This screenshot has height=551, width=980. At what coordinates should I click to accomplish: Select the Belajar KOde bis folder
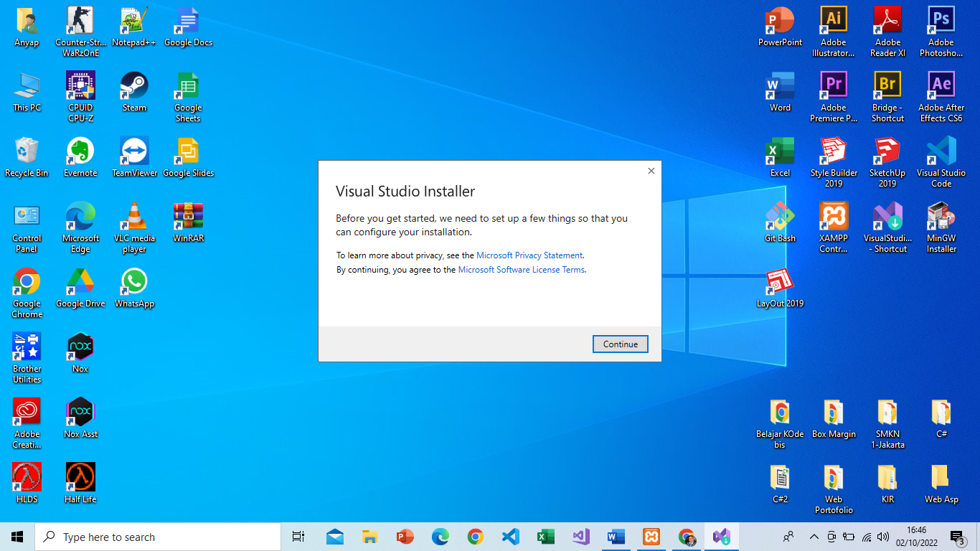(780, 424)
